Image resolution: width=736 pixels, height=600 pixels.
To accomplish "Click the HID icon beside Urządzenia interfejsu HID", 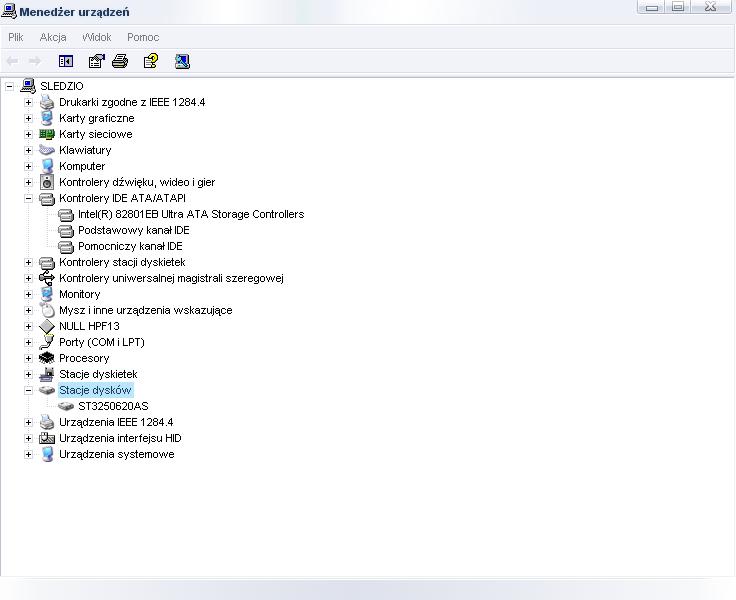I will point(47,438).
